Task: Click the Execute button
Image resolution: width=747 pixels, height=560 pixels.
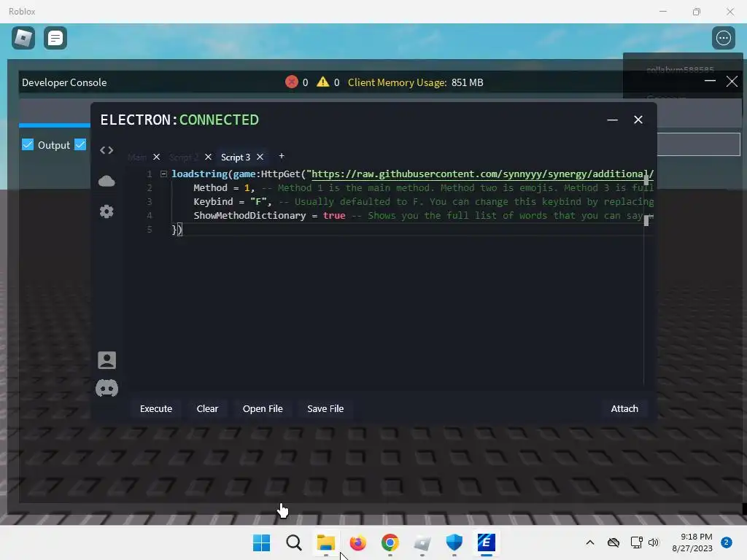Action: pos(156,408)
